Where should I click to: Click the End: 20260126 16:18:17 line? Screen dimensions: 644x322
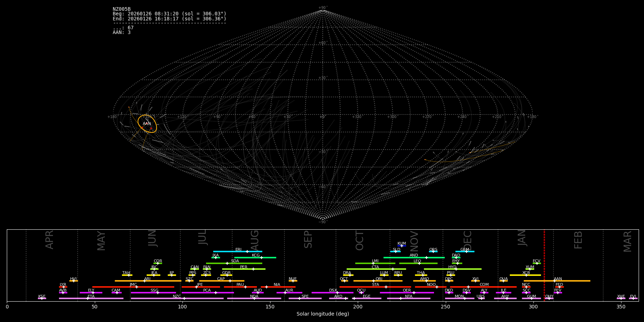(x=170, y=19)
